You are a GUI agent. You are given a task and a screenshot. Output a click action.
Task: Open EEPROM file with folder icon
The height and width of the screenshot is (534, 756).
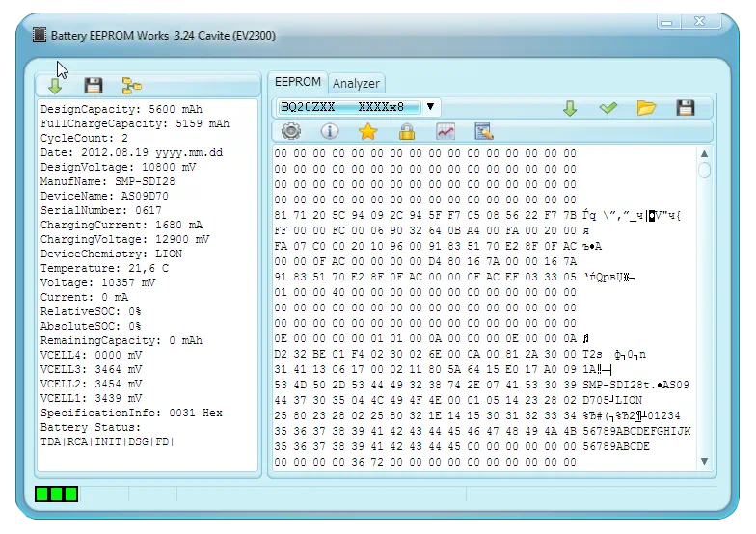(x=646, y=108)
